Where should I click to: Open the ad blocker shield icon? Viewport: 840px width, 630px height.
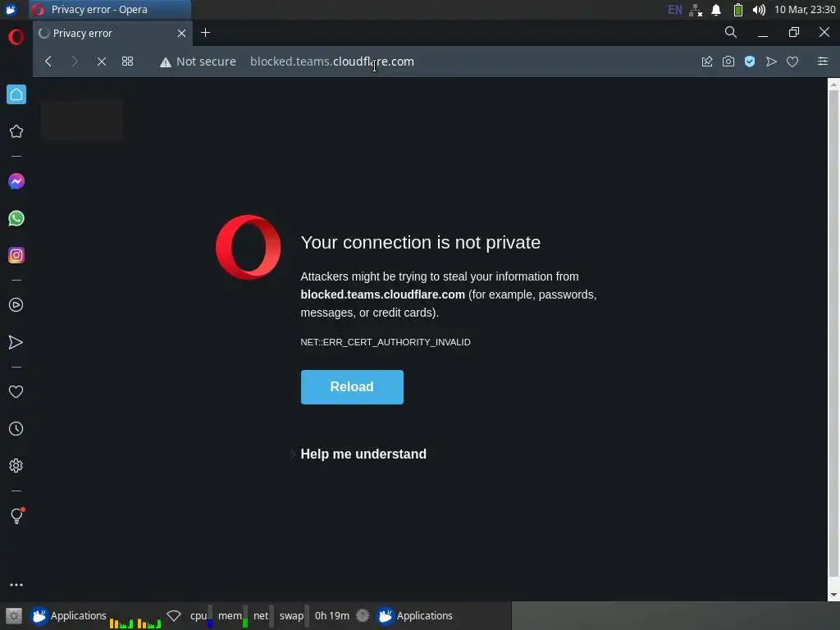(750, 62)
